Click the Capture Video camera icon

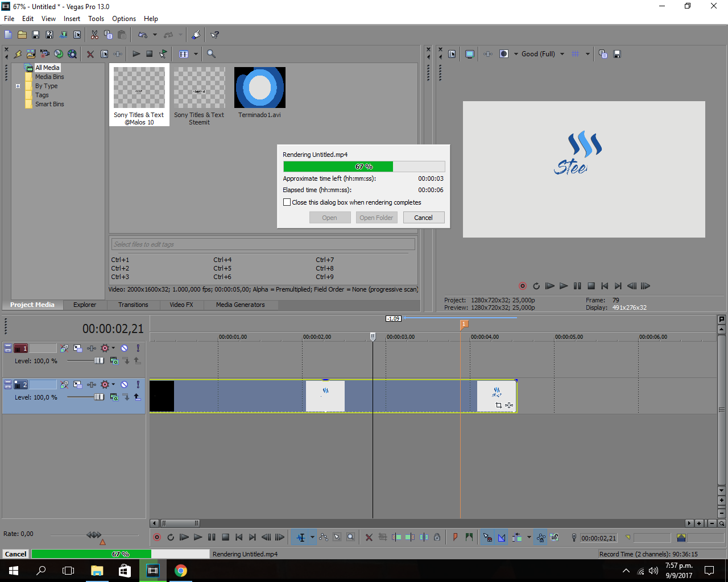(45, 54)
